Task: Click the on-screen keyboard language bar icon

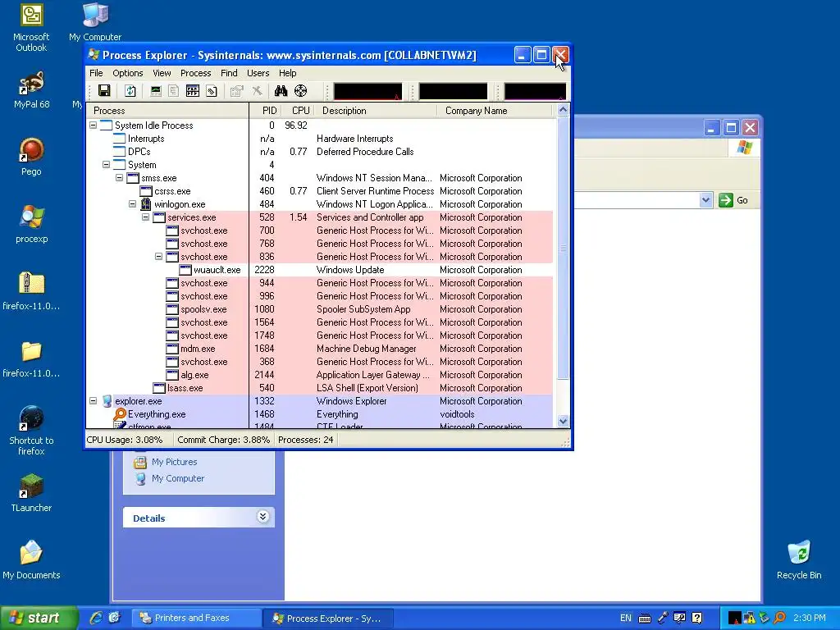Action: point(645,619)
